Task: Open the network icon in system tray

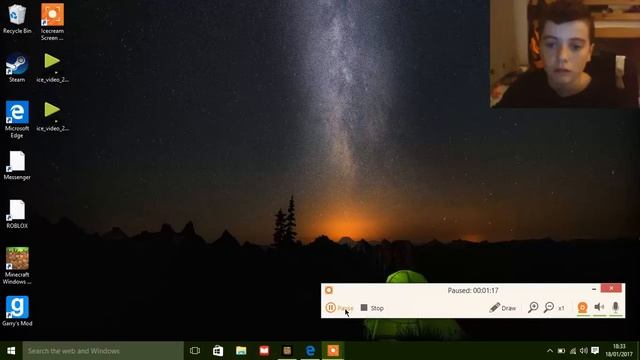Action: [573, 351]
